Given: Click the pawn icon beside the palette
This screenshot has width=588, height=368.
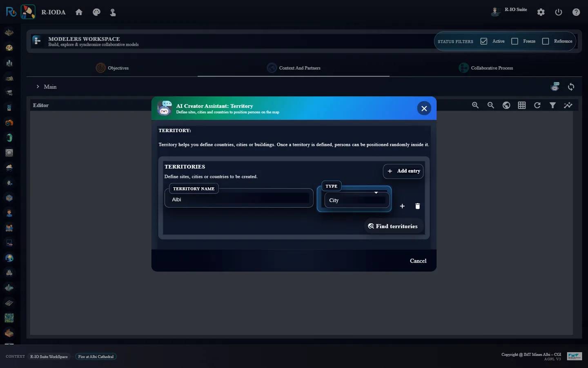Looking at the screenshot, I should click(113, 12).
